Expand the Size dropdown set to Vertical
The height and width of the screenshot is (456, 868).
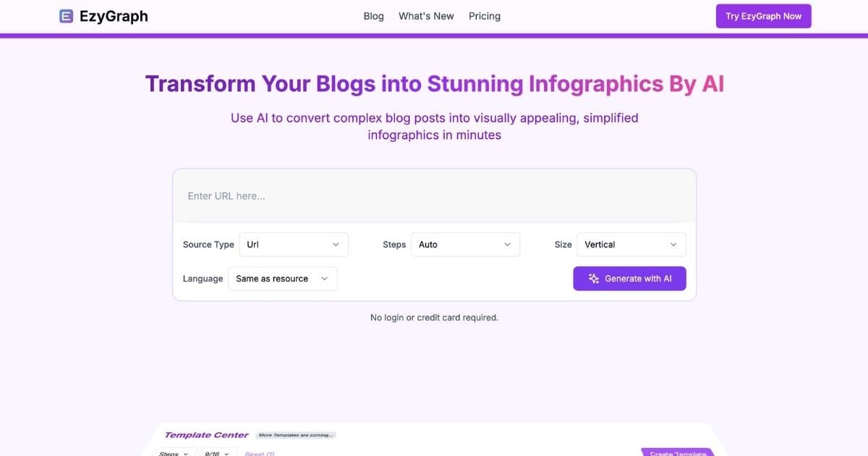tap(630, 244)
